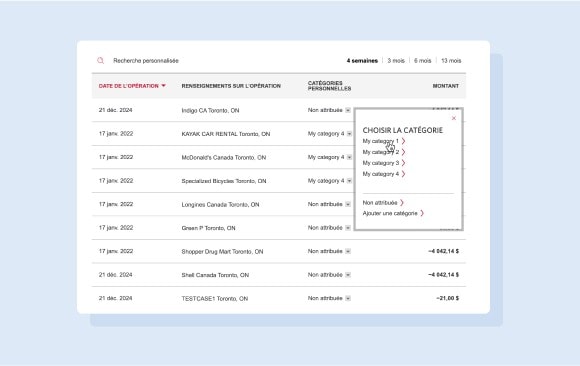580x366 pixels.
Task: Click KAYAK CAR RENTAL Toronto, ON description
Action: click(226, 134)
